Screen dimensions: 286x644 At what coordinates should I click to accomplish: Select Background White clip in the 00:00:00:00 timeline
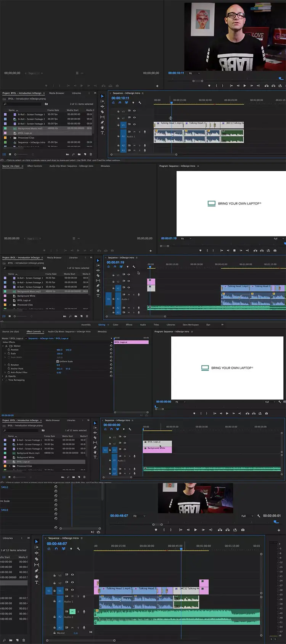[157, 449]
